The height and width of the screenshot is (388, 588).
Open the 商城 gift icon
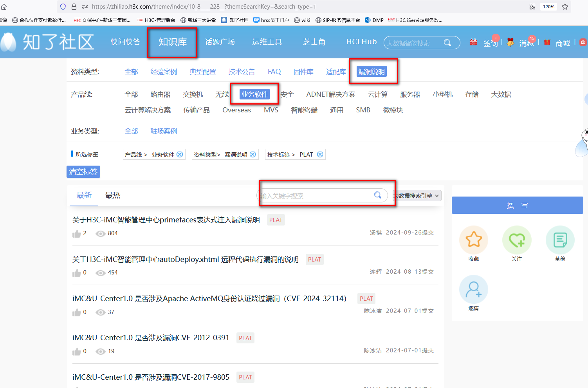pos(547,42)
